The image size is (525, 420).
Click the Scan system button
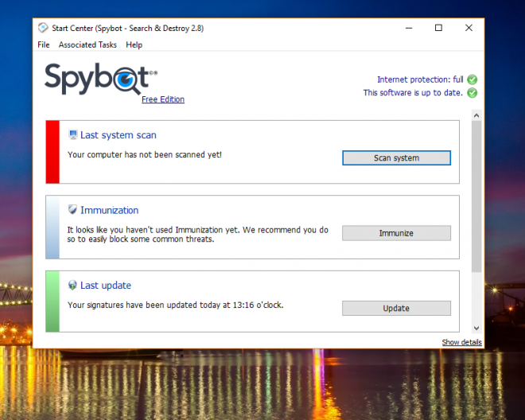396,157
